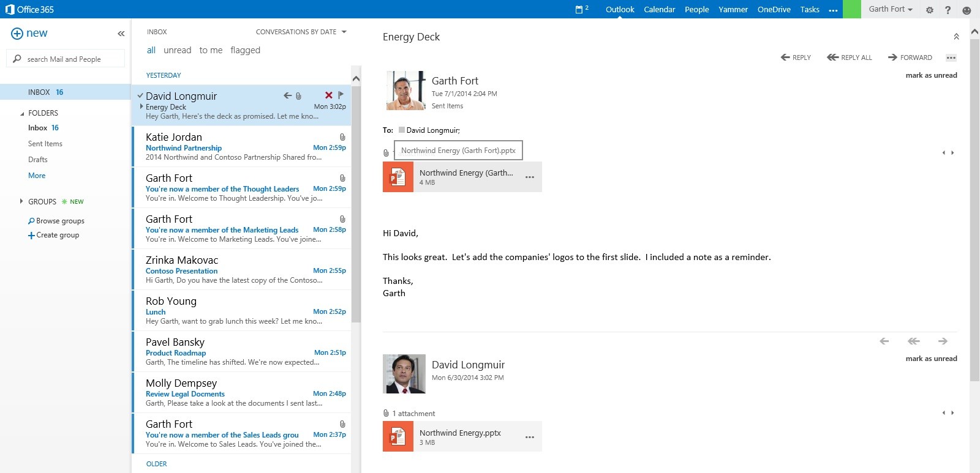Open Calendar in top navigation
This screenshot has height=473, width=980.
[659, 9]
